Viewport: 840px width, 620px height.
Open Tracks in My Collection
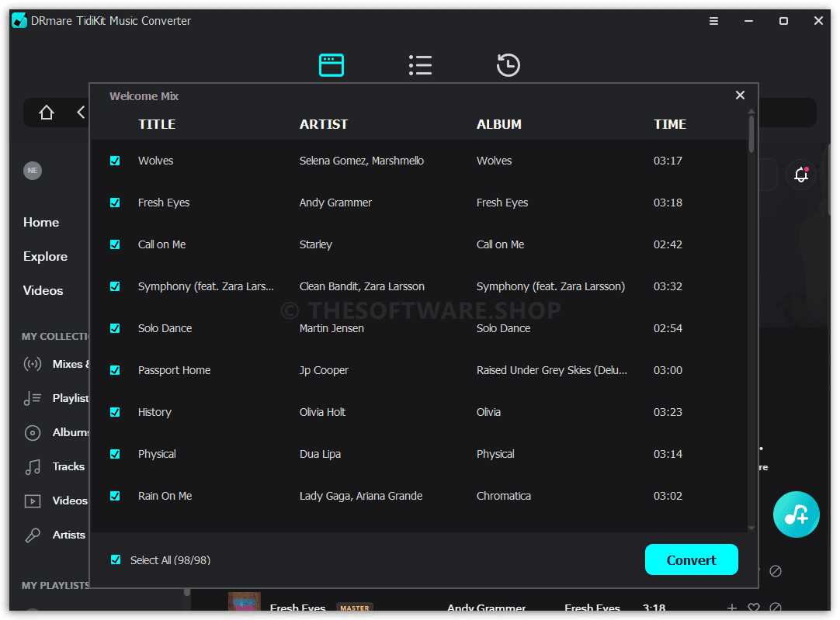pyautogui.click(x=68, y=467)
